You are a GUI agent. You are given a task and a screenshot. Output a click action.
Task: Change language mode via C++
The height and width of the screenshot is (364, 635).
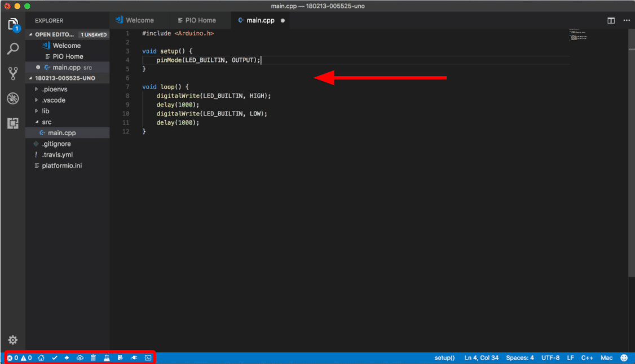(x=587, y=358)
